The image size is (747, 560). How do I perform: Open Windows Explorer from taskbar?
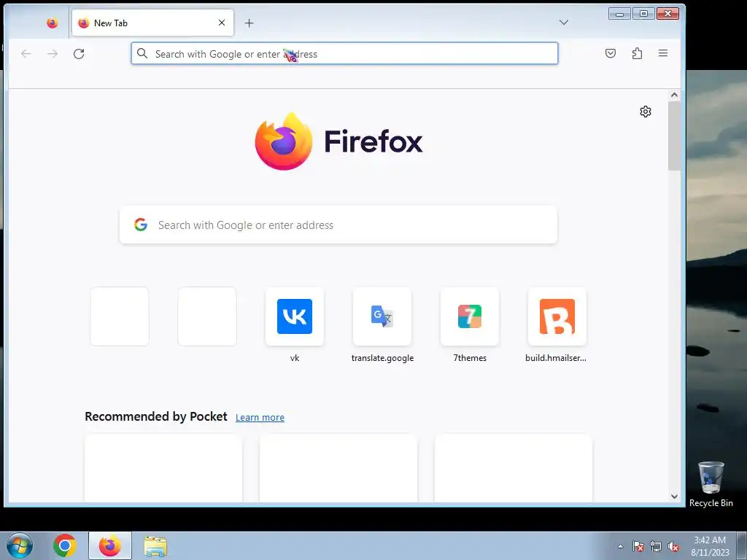coord(155,546)
